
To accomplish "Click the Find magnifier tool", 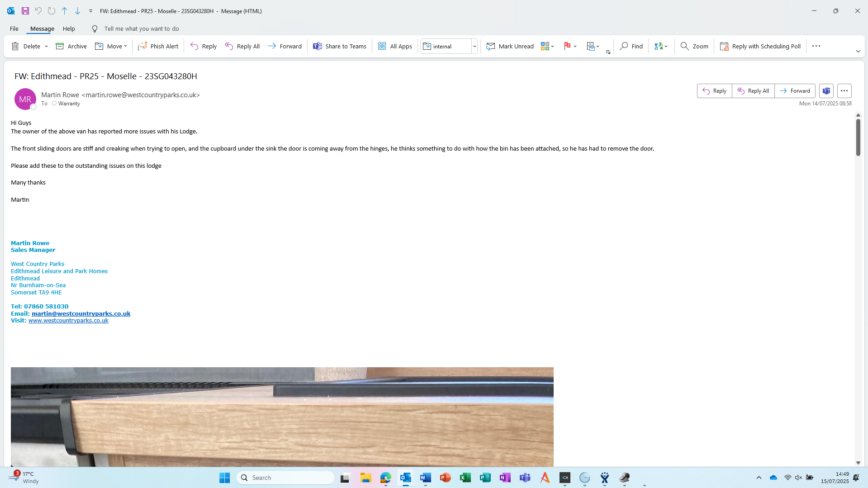I will (x=631, y=46).
